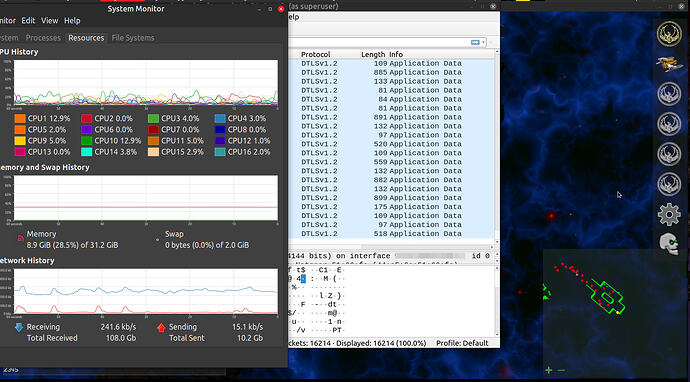Click the green Swap indicator dot
690x382 pixels.
(158, 240)
